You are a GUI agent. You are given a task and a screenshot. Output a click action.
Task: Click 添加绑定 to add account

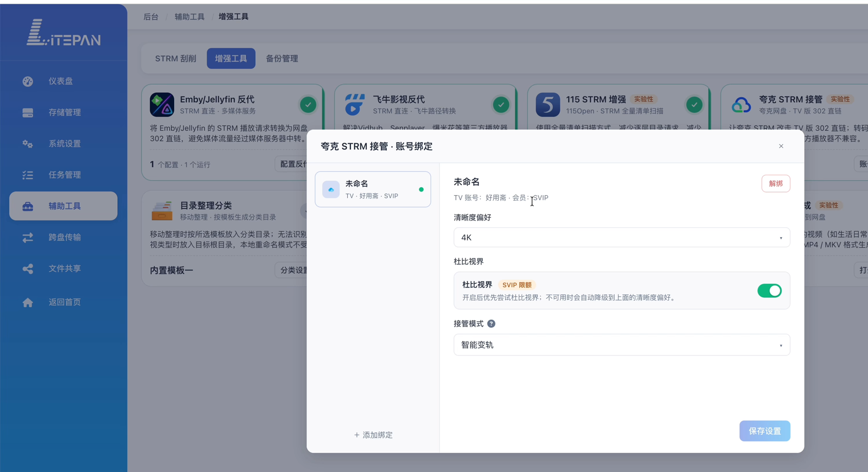tap(373, 435)
